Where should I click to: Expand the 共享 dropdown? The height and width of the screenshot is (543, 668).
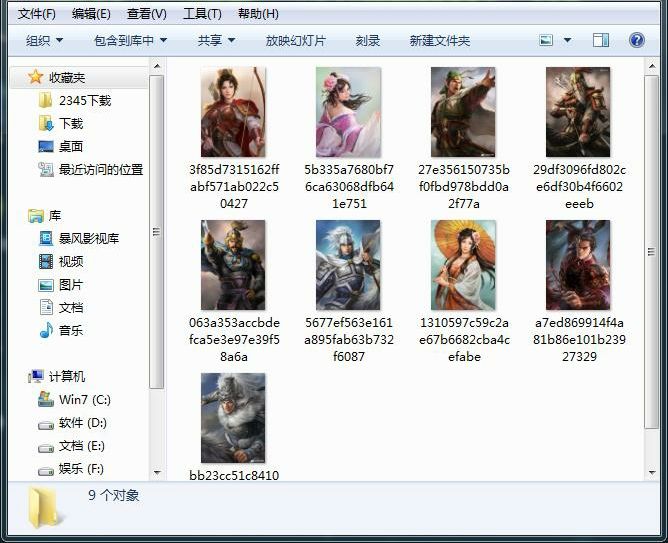pos(216,40)
